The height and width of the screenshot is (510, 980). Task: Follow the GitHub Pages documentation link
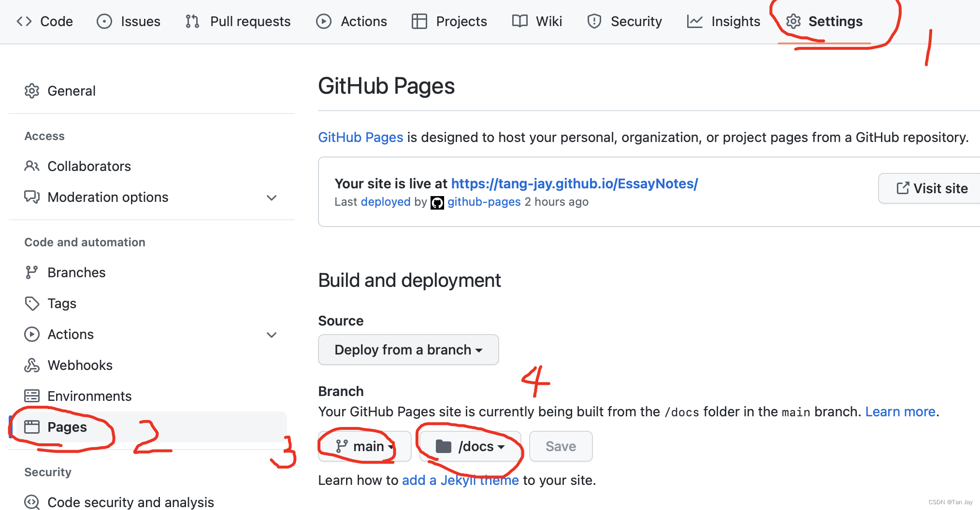tap(360, 137)
